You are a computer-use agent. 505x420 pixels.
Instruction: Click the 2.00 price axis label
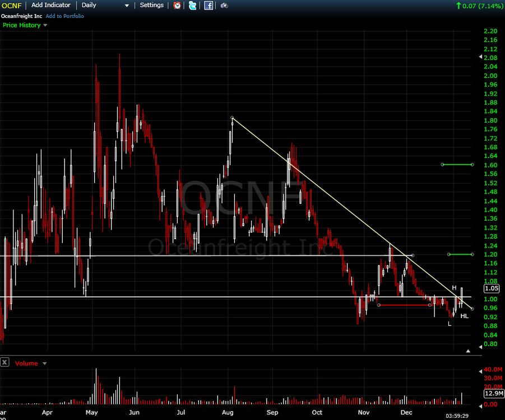pyautogui.click(x=490, y=76)
